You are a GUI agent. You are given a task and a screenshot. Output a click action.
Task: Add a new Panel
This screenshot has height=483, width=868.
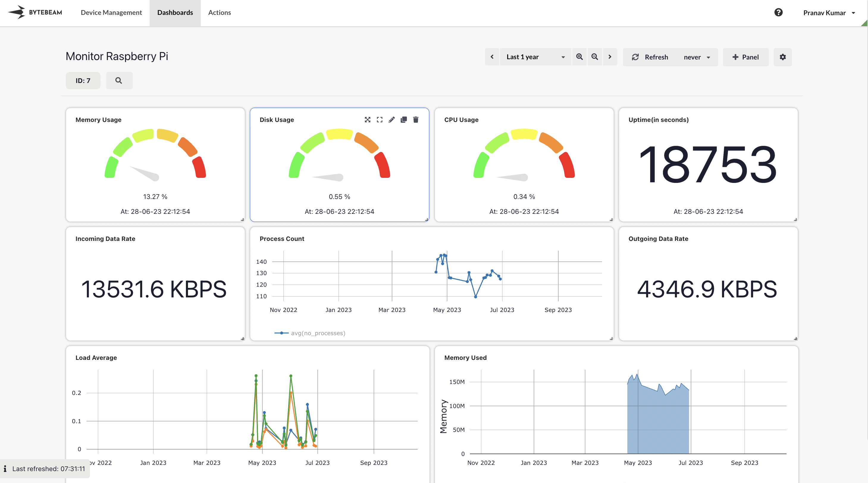pos(745,57)
